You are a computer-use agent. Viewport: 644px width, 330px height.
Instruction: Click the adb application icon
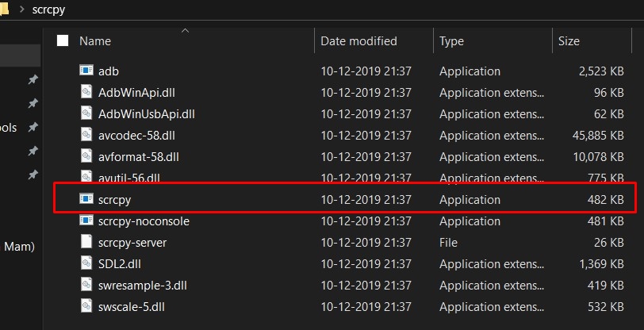(86, 71)
